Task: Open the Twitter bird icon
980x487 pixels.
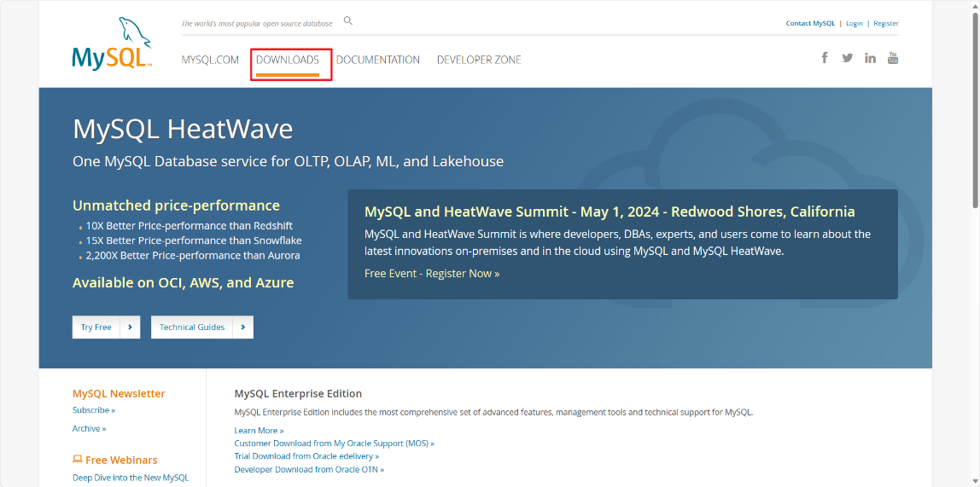Action: (848, 58)
